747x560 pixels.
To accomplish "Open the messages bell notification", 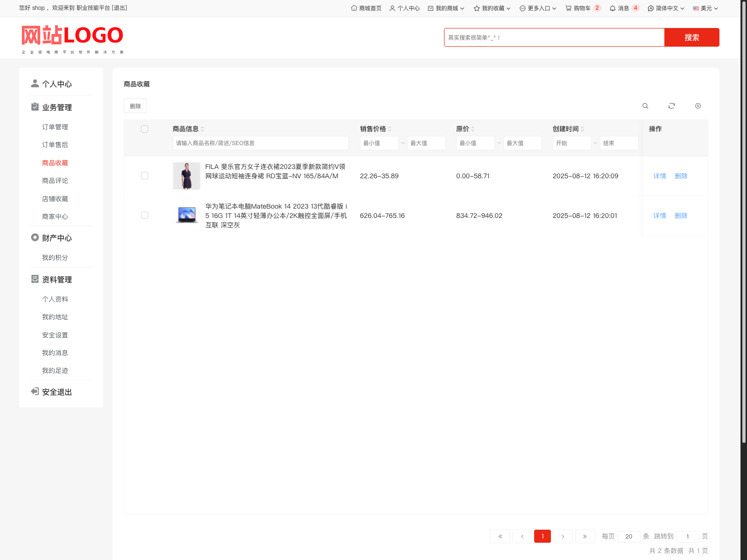I will tap(624, 8).
